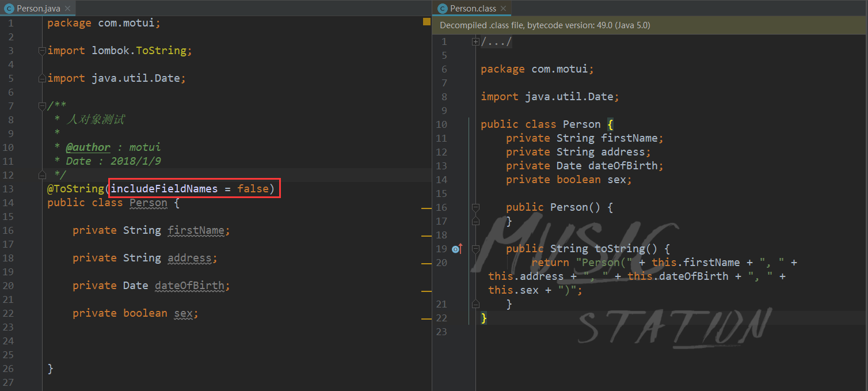Click the override gutter icon at line 19

[x=457, y=249]
